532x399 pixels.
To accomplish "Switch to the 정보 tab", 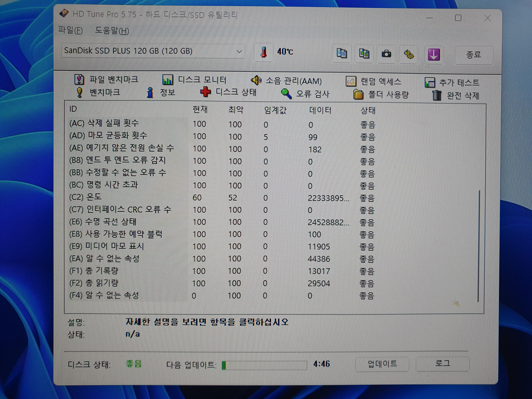I will (161, 93).
